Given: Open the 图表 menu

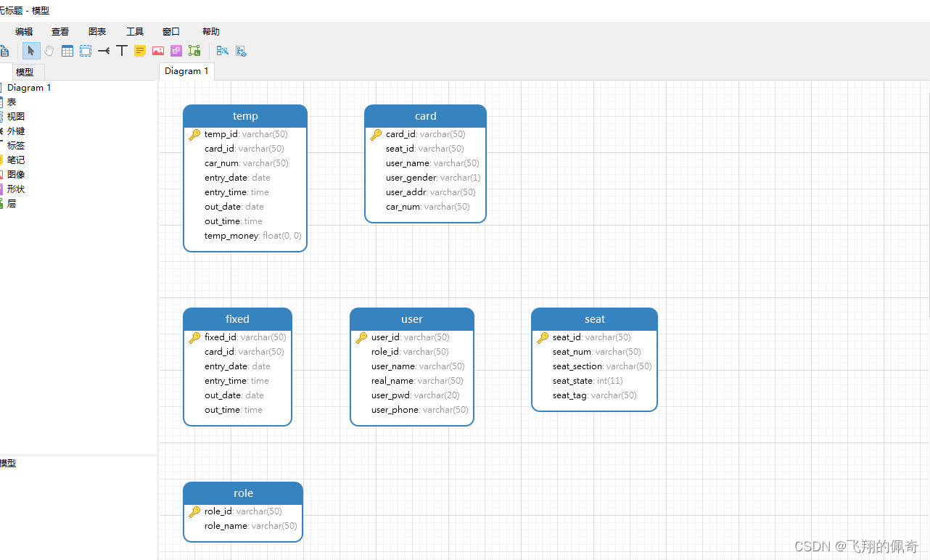Looking at the screenshot, I should 97,32.
